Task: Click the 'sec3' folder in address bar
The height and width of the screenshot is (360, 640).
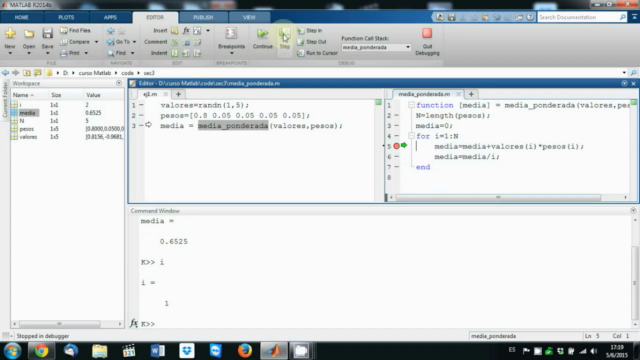Action: pyautogui.click(x=149, y=73)
